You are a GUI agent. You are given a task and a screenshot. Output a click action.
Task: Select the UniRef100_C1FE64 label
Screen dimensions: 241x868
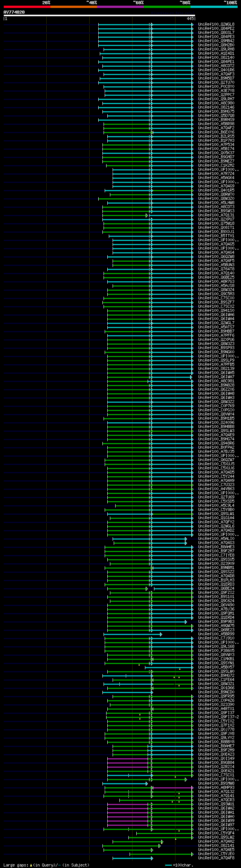coord(216,680)
